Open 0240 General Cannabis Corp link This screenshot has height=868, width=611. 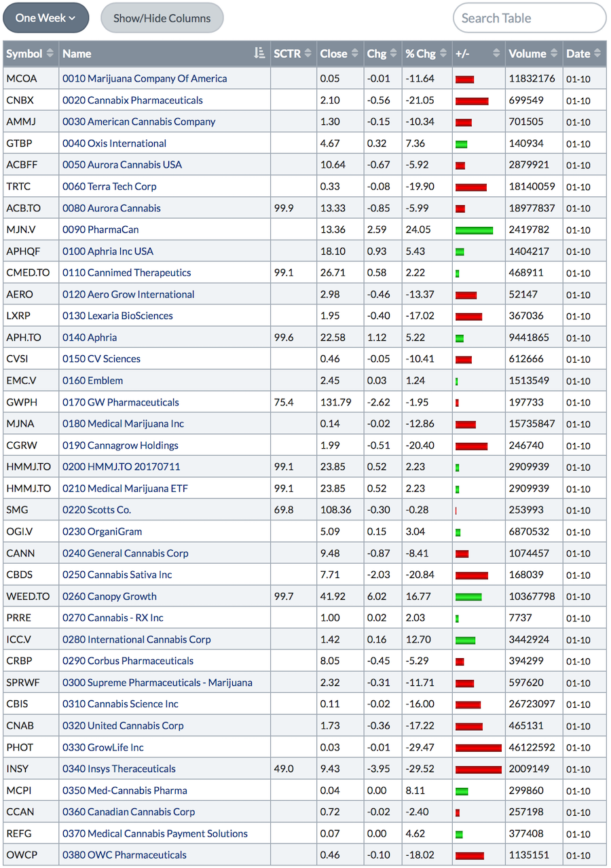pos(126,553)
